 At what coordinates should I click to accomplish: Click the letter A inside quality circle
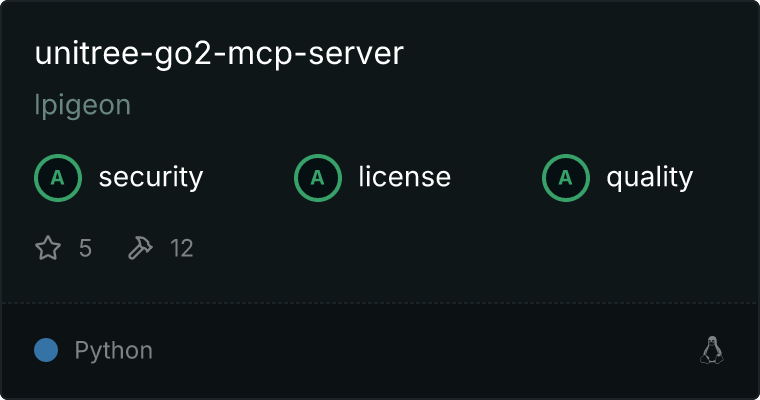point(566,178)
